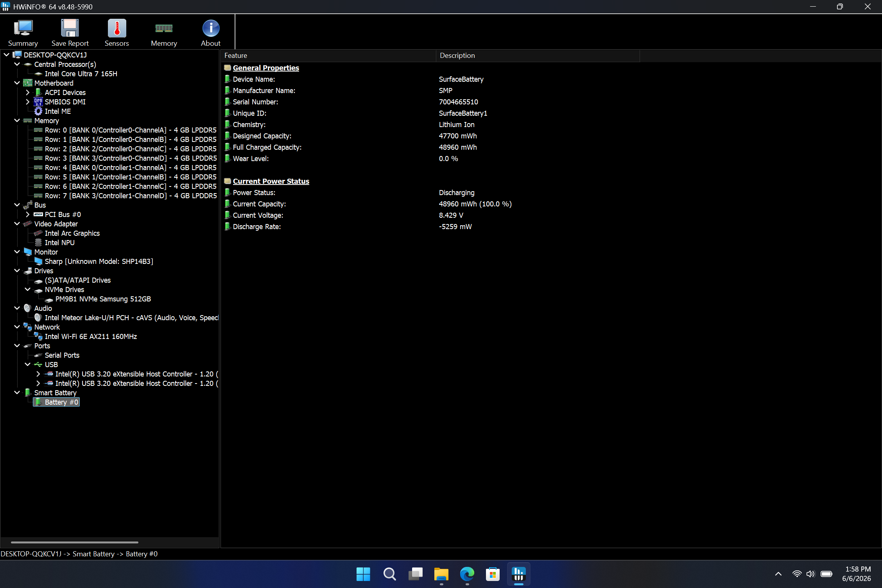Select Intel Wi-Fi 6E AX211 160MHz
The height and width of the screenshot is (588, 882).
[x=91, y=336]
